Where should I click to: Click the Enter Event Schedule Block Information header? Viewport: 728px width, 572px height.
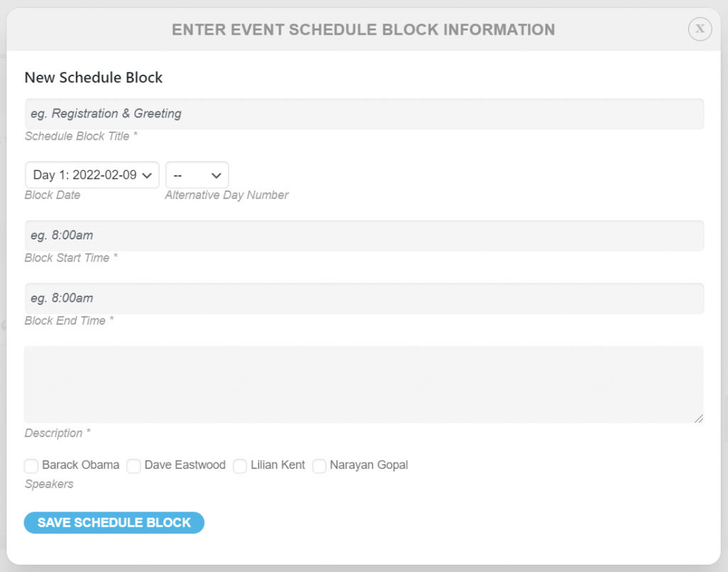pos(363,30)
